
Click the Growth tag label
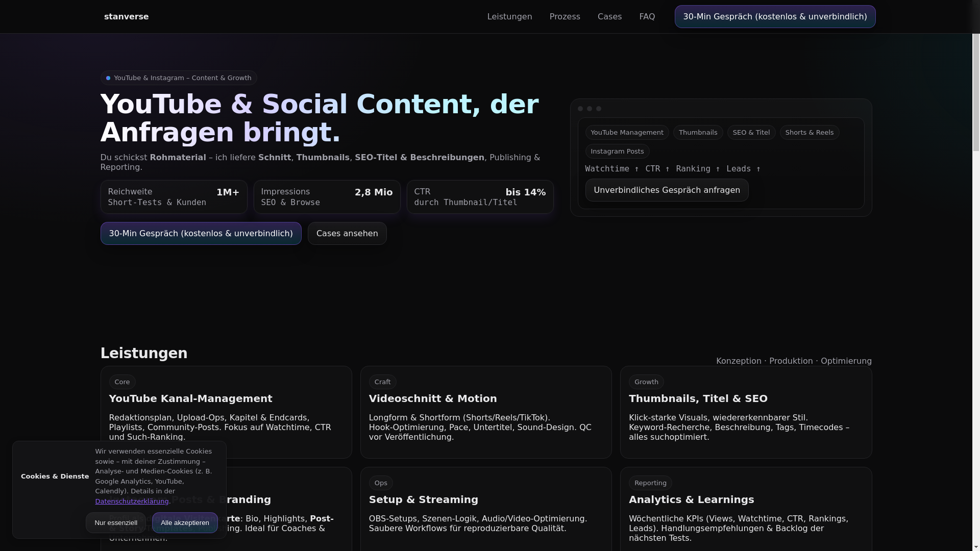(646, 382)
